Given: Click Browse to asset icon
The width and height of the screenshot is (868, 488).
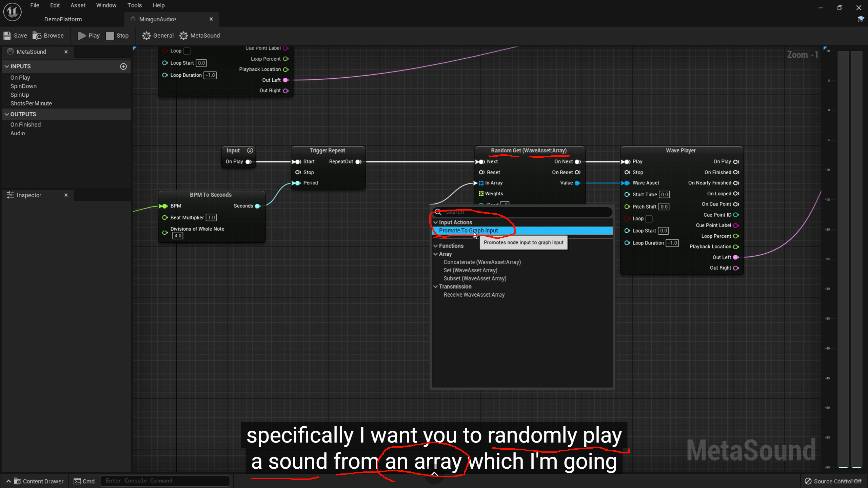Looking at the screenshot, I should tap(37, 36).
